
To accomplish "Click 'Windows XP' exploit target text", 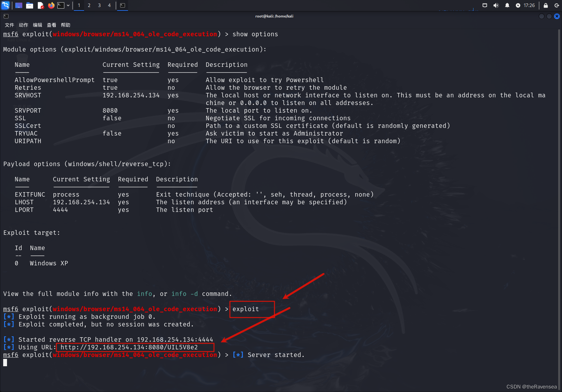I will click(49, 263).
